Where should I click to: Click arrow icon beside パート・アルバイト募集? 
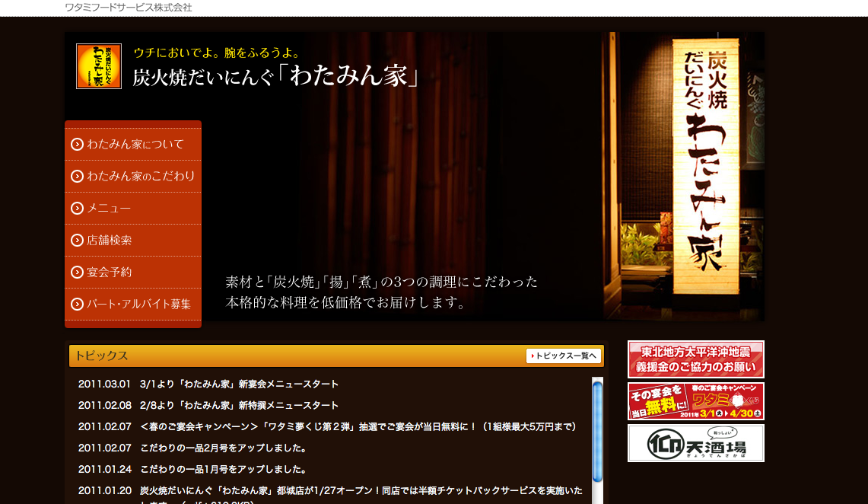(x=77, y=304)
